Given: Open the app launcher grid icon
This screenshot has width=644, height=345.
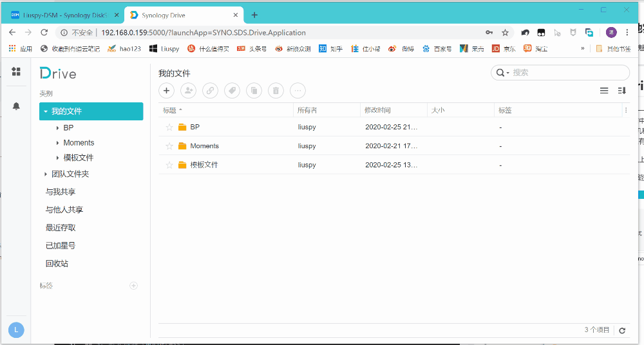Looking at the screenshot, I should click(16, 71).
